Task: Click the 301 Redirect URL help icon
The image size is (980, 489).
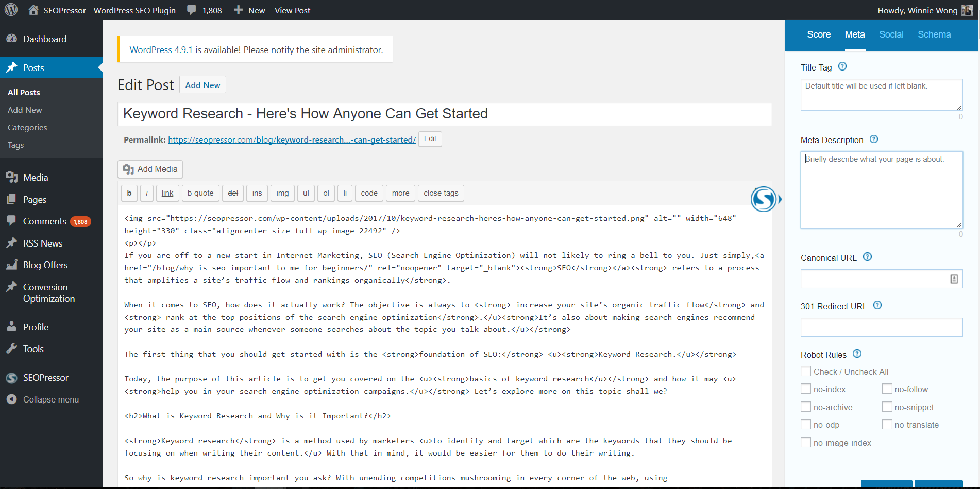Action: (x=878, y=305)
